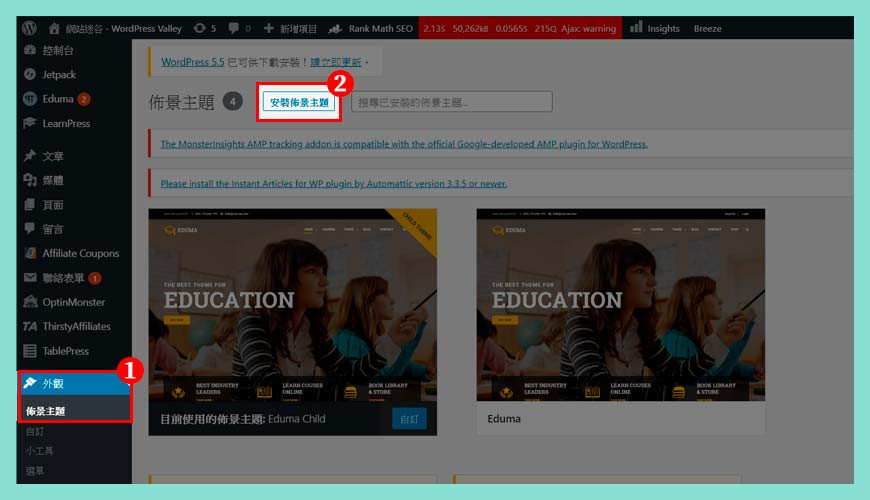Click the 留言 comment icon in sidebar
The width and height of the screenshot is (870, 500).
[30, 228]
